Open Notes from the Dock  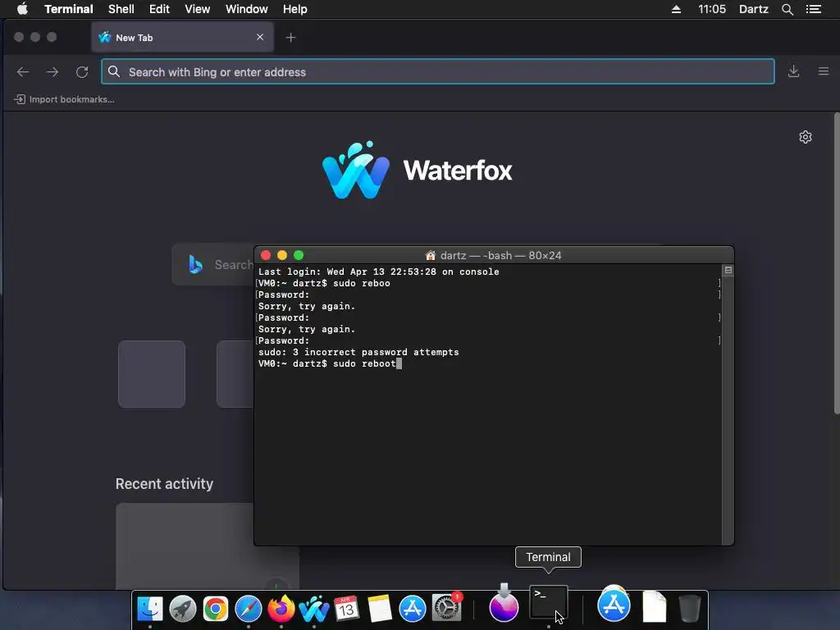click(x=380, y=609)
